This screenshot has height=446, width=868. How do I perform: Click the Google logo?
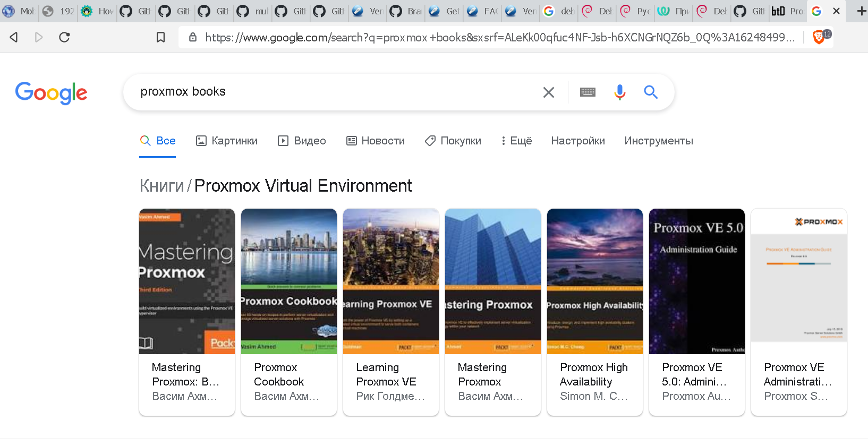click(51, 93)
